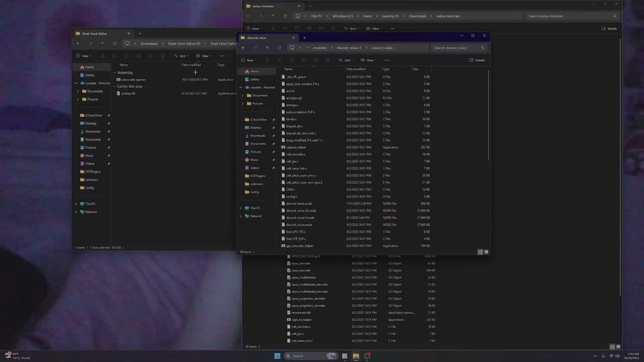
Task: Open VSTPlugins in Dusk Hook Saliva sidebar
Action: (x=93, y=171)
